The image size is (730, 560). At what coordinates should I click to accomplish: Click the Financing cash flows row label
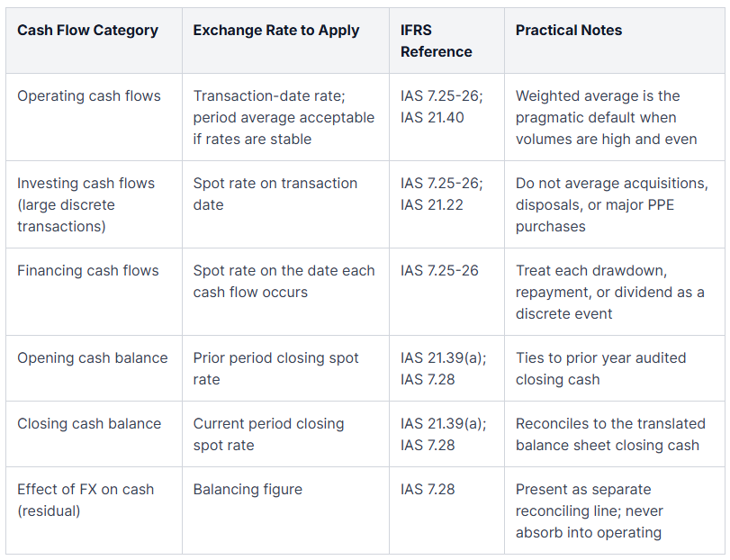coord(88,270)
